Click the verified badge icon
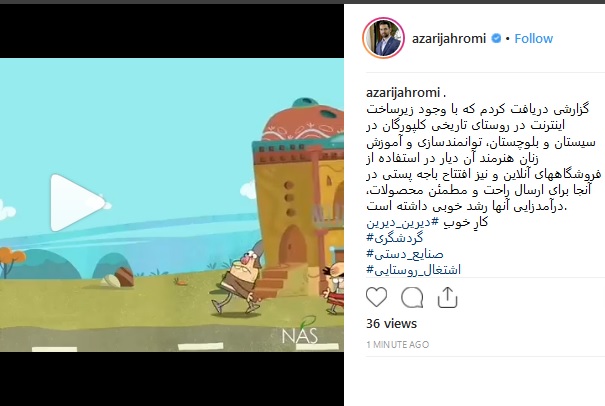 point(496,38)
